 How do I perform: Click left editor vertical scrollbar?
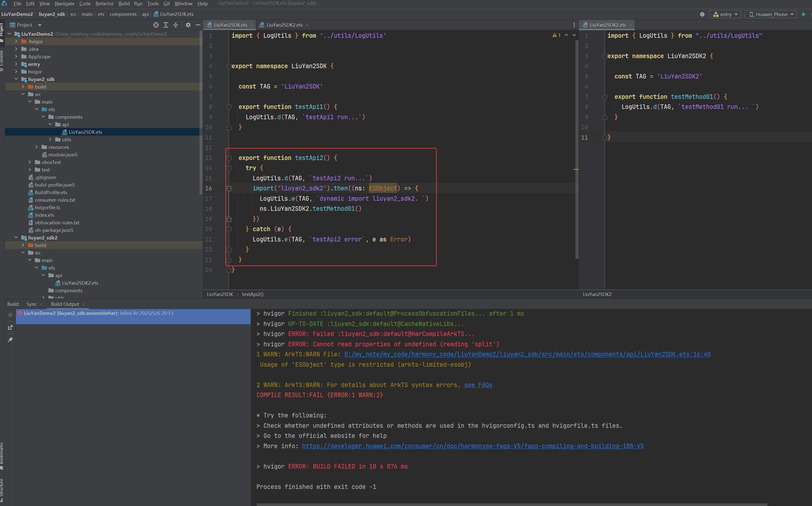pos(577,150)
